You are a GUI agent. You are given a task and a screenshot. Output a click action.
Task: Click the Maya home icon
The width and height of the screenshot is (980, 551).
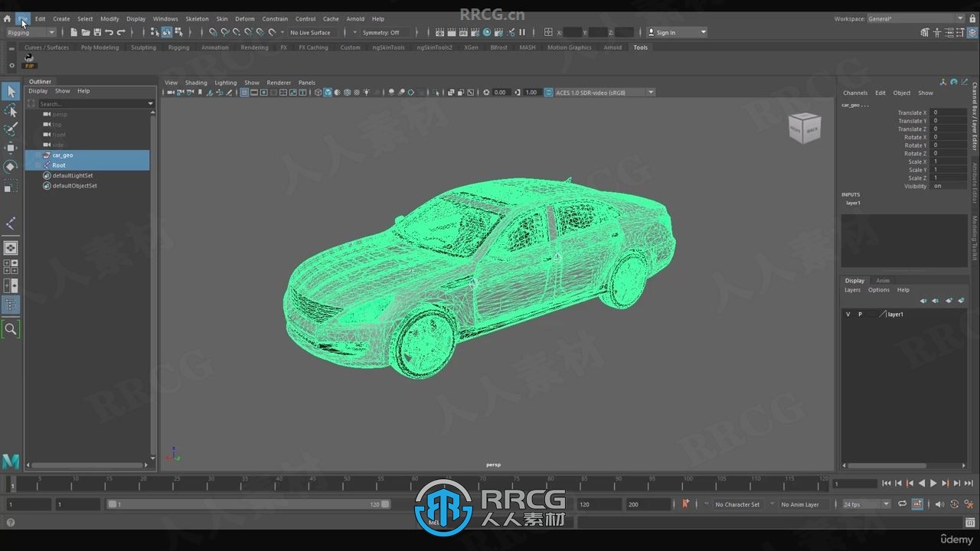click(8, 18)
